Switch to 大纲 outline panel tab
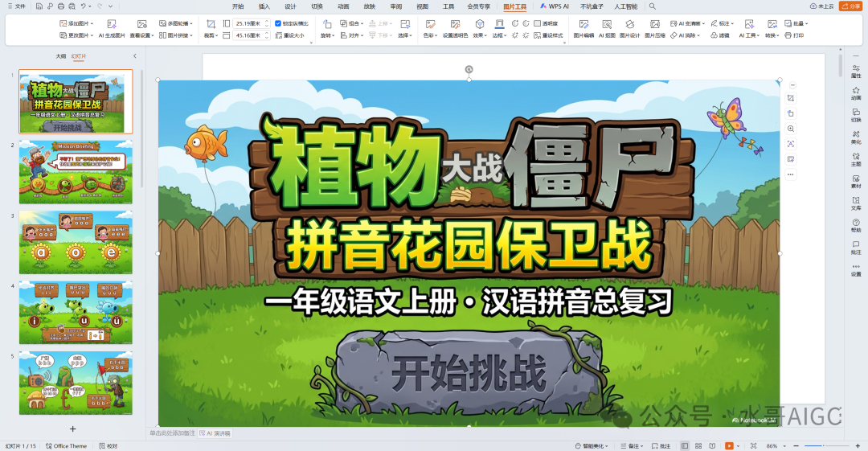The height and width of the screenshot is (451, 868). 61,56
